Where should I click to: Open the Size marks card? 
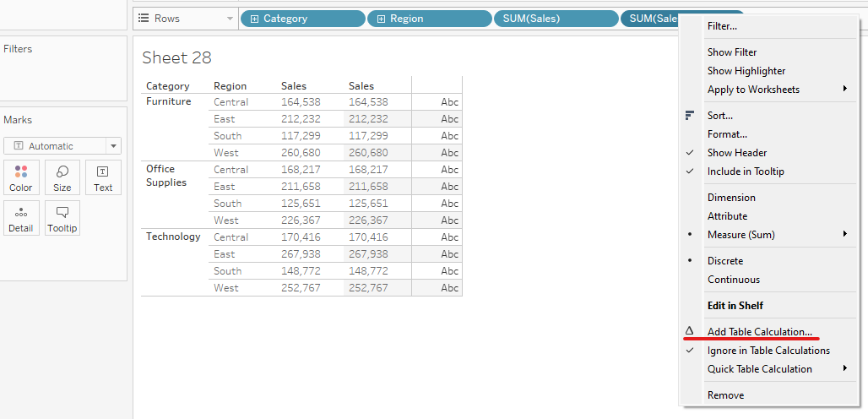[x=62, y=177]
